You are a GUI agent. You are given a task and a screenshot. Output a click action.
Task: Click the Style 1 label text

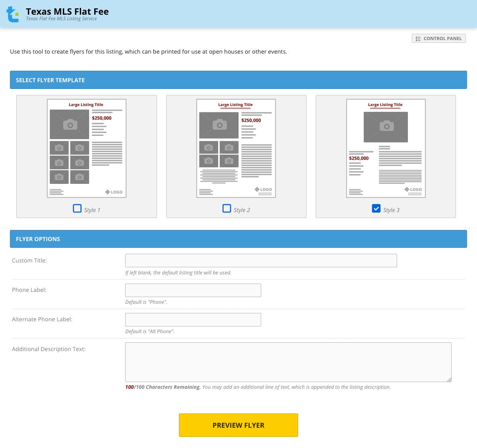[x=92, y=210]
